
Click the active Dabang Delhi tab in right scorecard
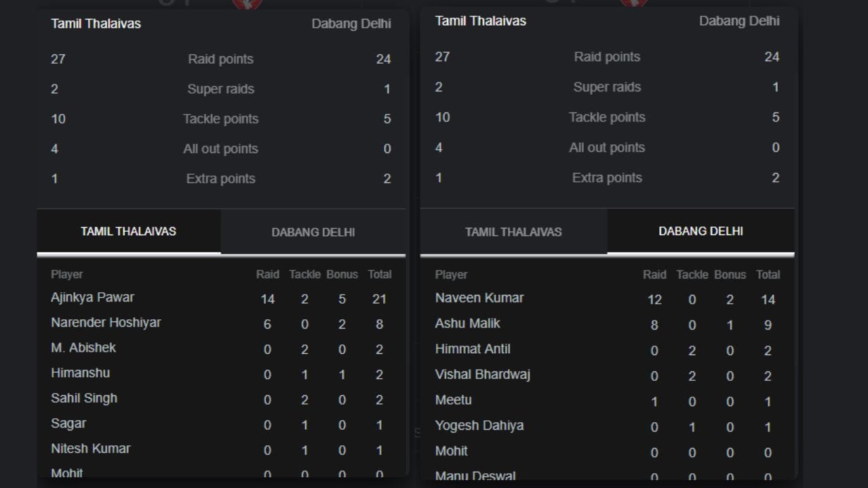(x=701, y=231)
